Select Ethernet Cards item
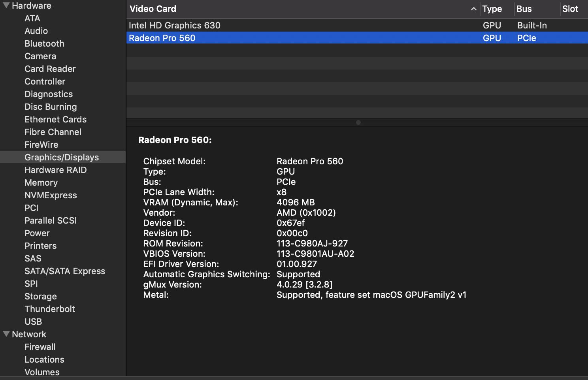Image resolution: width=588 pixels, height=380 pixels. point(56,119)
